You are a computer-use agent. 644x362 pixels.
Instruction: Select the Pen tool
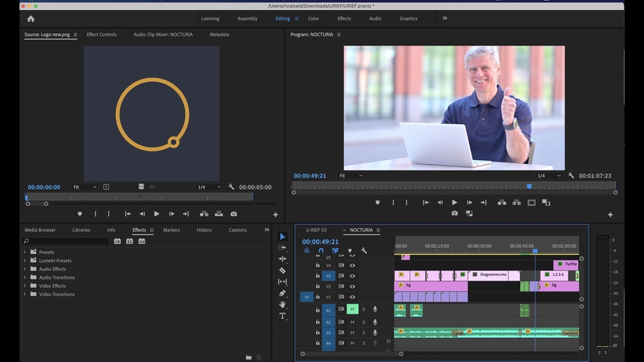pos(282,293)
